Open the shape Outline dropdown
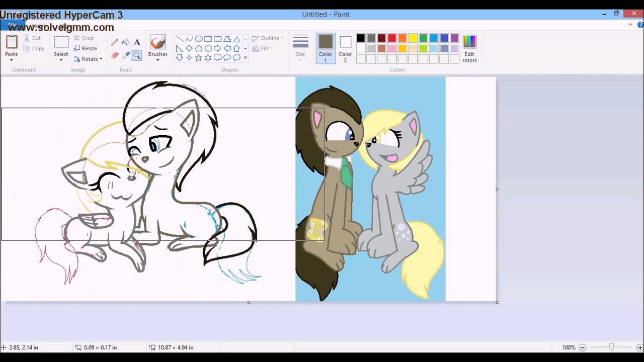 point(267,38)
